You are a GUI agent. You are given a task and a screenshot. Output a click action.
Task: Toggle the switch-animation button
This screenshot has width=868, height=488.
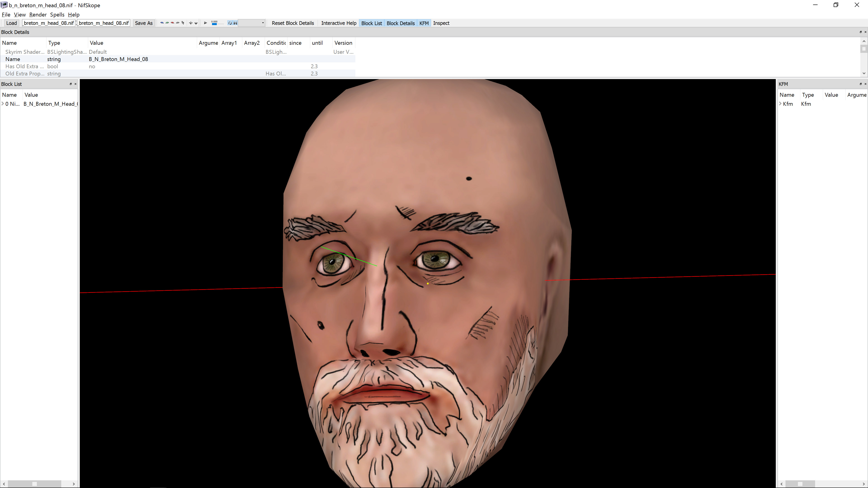tap(235, 23)
